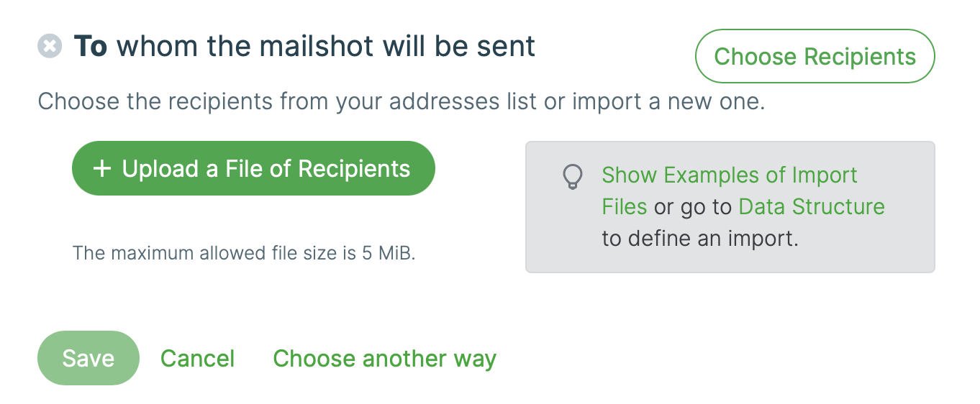
Task: Click the lightbulb hint icon
Action: (571, 177)
